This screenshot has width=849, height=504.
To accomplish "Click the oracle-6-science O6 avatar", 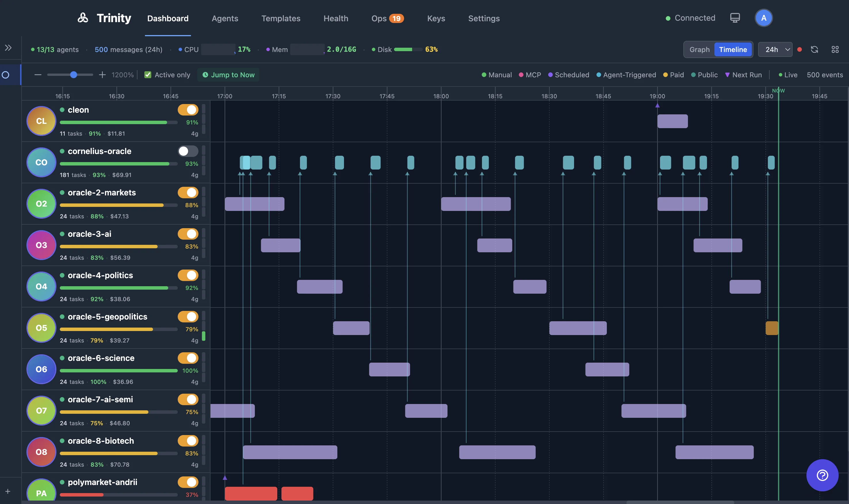I will (x=41, y=369).
